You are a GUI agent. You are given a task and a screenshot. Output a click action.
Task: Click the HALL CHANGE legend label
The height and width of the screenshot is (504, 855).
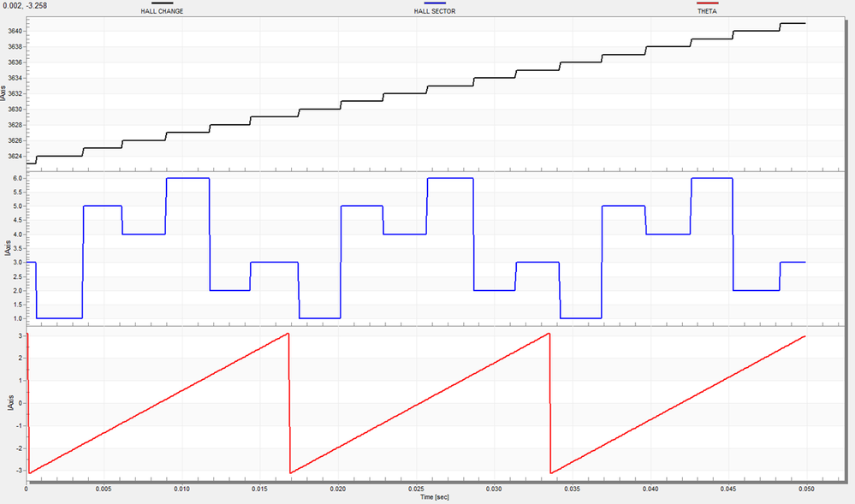(162, 11)
